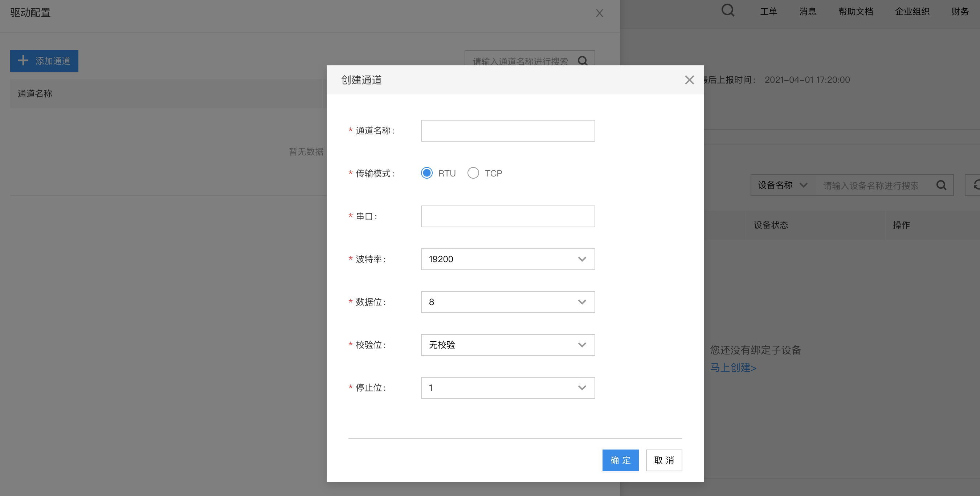Click the device name search magnifier icon
This screenshot has width=980, height=496.
941,186
